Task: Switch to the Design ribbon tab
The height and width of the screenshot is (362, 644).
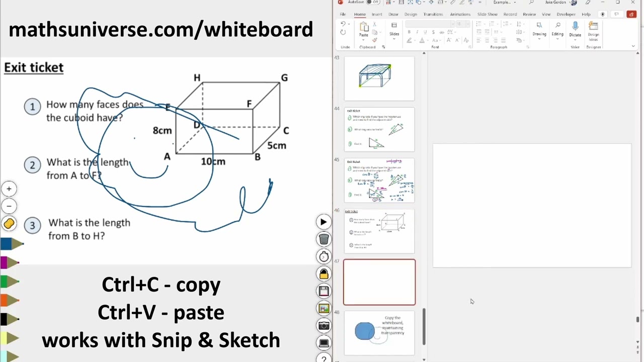Action: tap(411, 14)
